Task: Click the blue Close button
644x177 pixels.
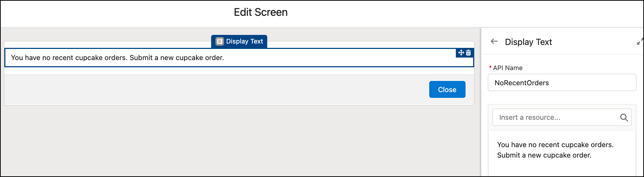Action: 447,90
